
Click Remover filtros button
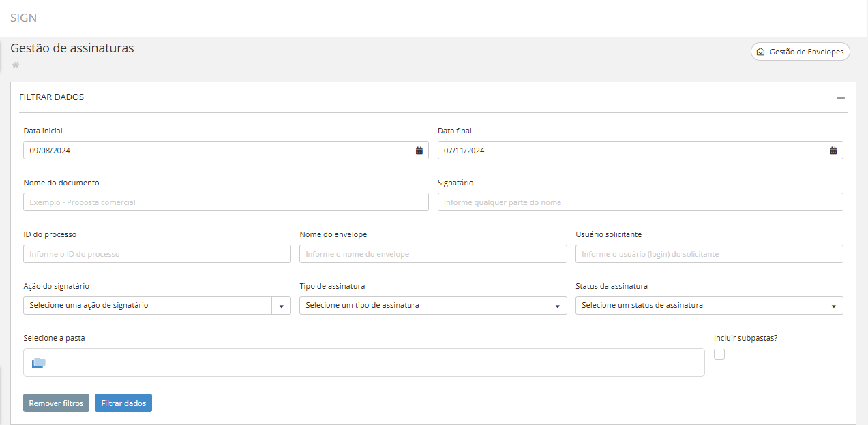56,403
